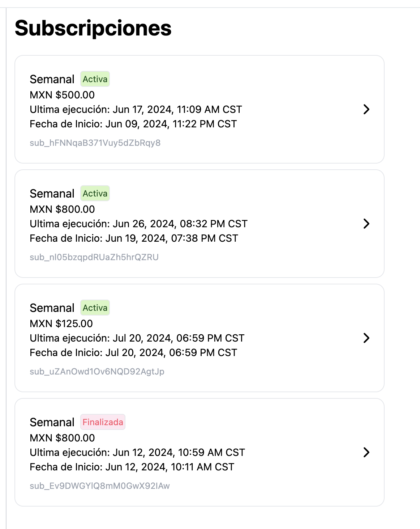Open the chevron beside Jun 26 ejecución

(x=366, y=224)
